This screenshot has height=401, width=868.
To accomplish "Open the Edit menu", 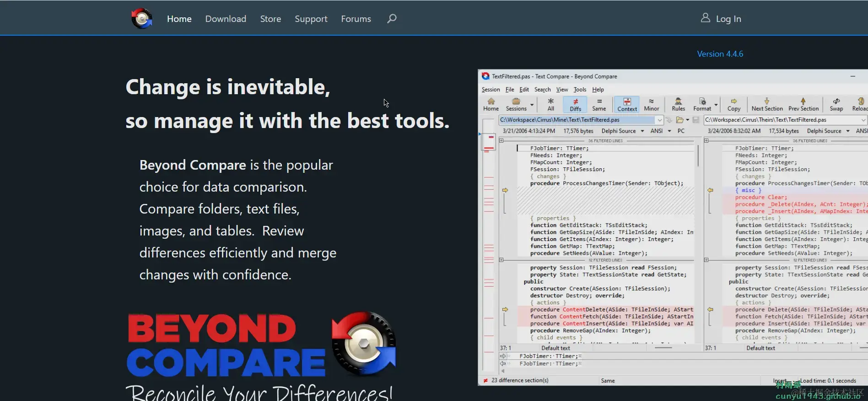I will pyautogui.click(x=524, y=90).
